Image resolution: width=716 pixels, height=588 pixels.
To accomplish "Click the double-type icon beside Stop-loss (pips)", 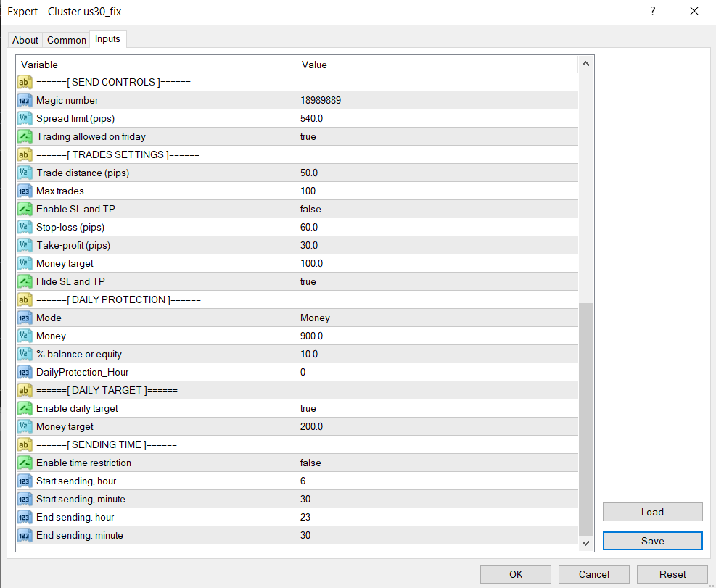I will [x=25, y=227].
